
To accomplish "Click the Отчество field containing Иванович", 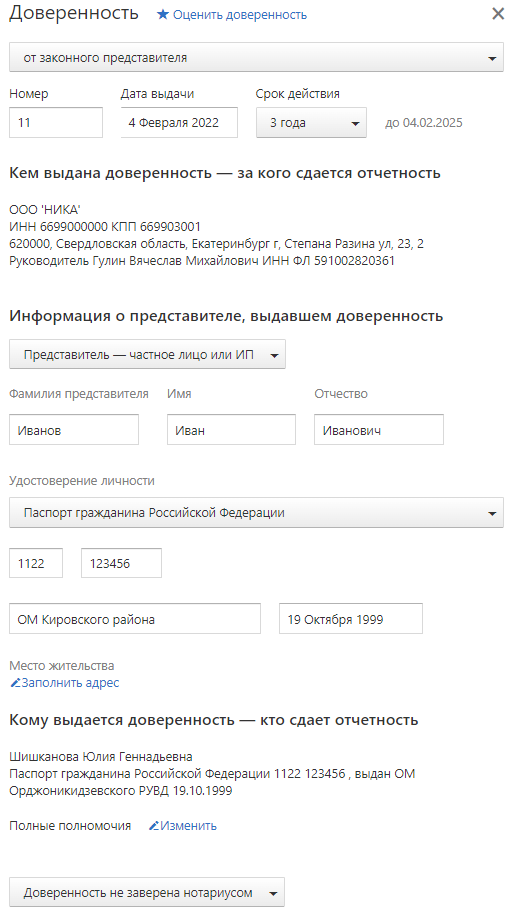I will [379, 429].
